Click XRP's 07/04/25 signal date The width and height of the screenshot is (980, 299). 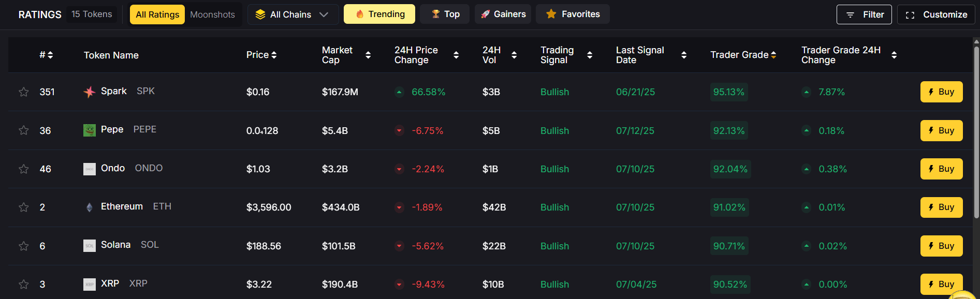[x=636, y=285]
